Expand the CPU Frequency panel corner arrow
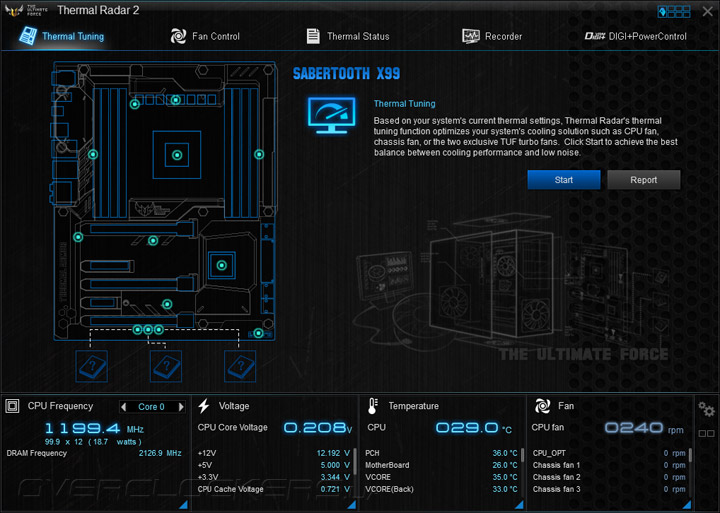 click(183, 505)
